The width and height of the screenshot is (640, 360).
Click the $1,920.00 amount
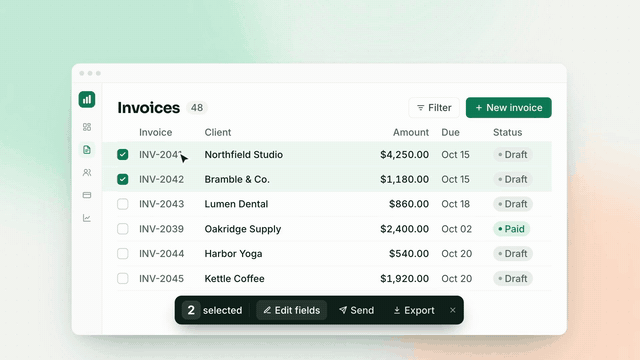[x=404, y=279]
